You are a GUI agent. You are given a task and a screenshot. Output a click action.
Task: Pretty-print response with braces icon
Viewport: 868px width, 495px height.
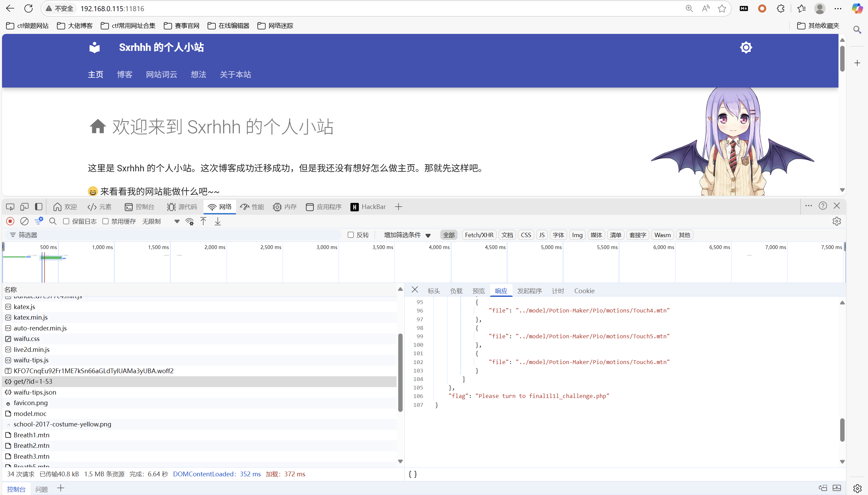pyautogui.click(x=413, y=474)
